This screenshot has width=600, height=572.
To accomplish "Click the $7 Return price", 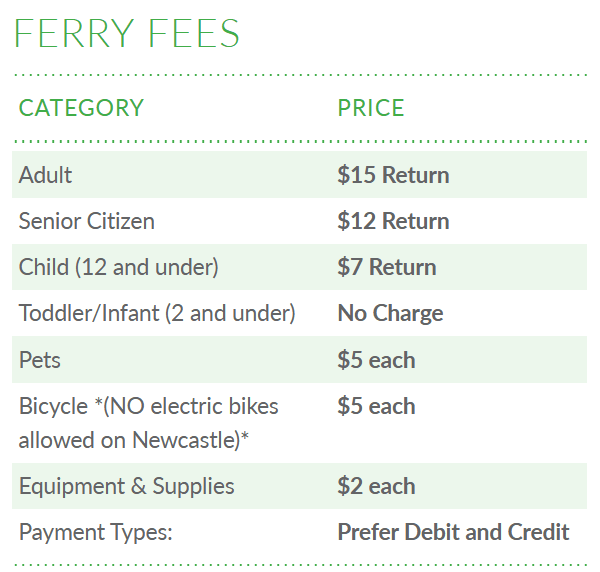I will click(386, 267).
